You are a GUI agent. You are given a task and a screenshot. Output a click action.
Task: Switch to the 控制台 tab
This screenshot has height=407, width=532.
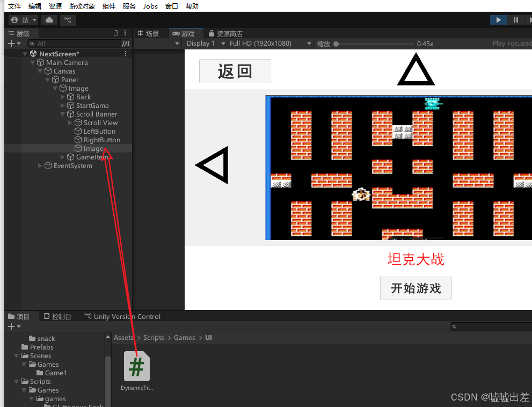[x=57, y=316]
